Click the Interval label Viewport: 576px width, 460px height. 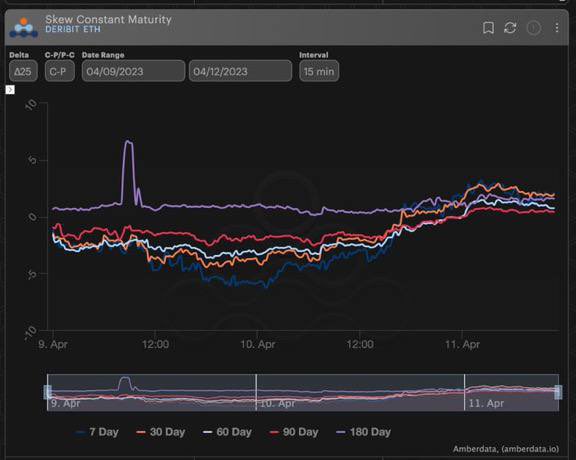click(x=314, y=55)
